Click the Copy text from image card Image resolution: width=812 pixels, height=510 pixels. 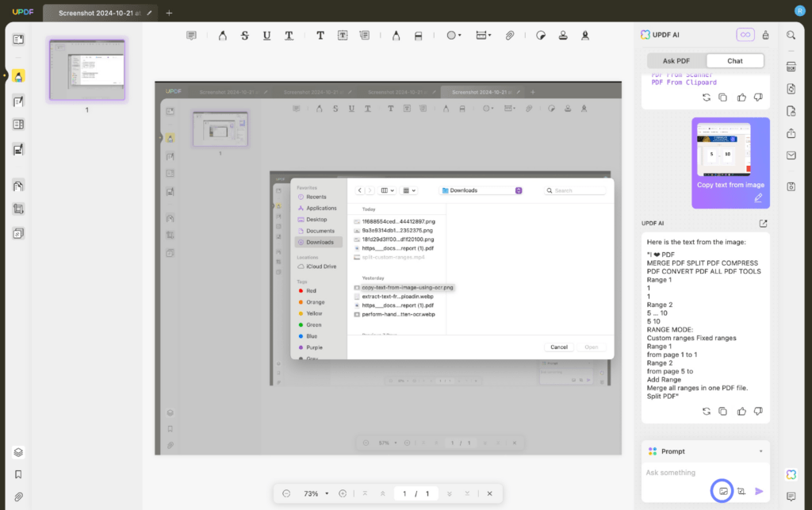pyautogui.click(x=730, y=163)
